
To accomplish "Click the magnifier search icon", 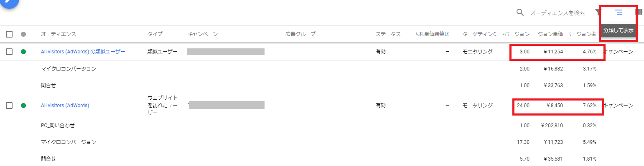I will 520,12.
